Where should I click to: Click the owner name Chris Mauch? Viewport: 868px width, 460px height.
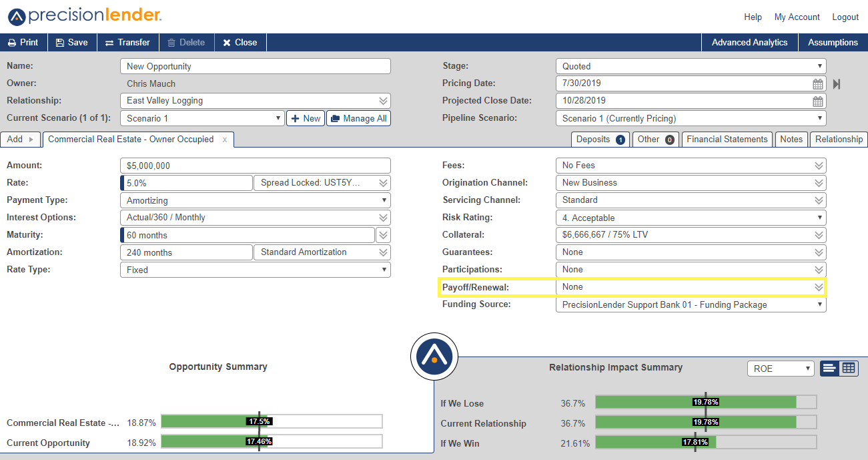[151, 83]
